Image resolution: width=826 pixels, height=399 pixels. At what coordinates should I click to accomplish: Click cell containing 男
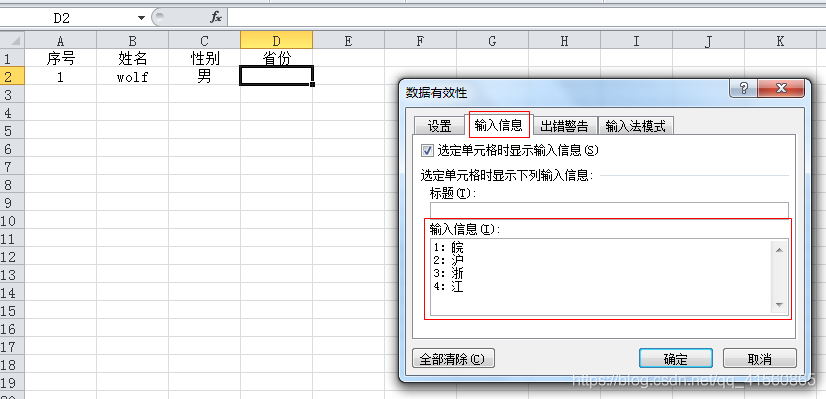click(204, 77)
